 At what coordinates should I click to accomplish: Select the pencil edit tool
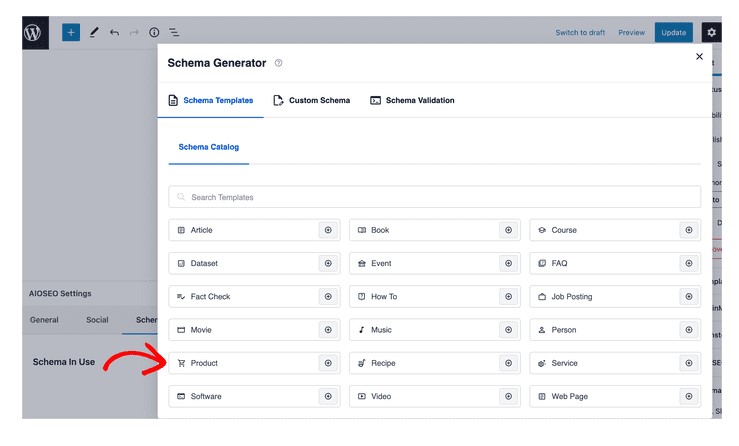94,33
